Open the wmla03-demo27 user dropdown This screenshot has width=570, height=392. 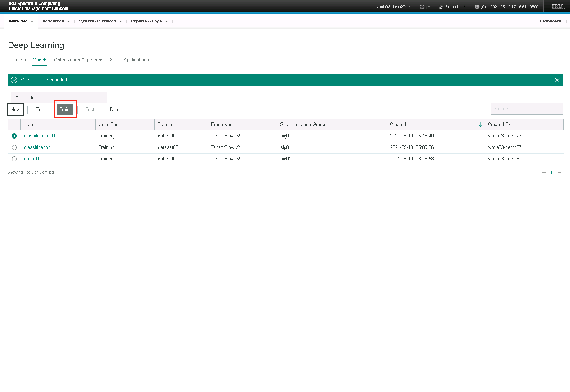[394, 7]
